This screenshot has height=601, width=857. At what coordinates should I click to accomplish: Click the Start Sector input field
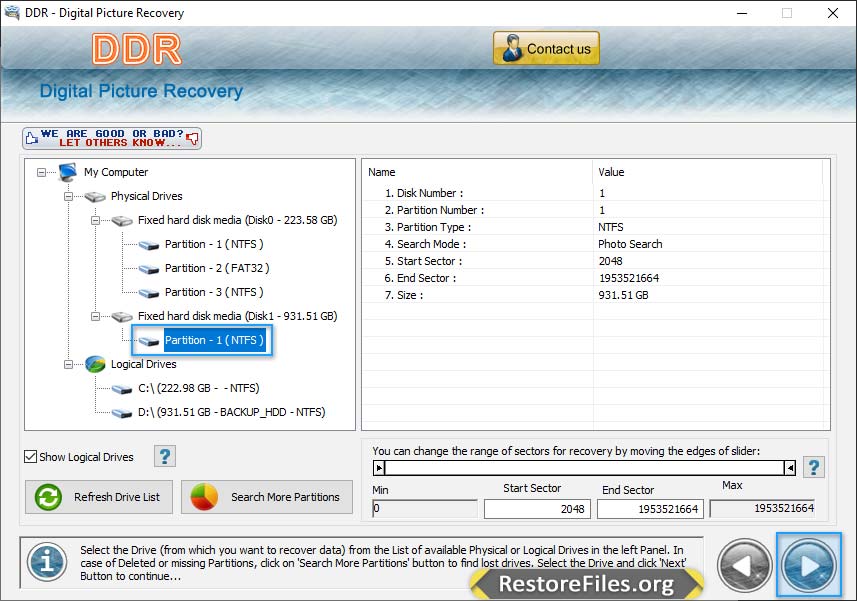[537, 509]
